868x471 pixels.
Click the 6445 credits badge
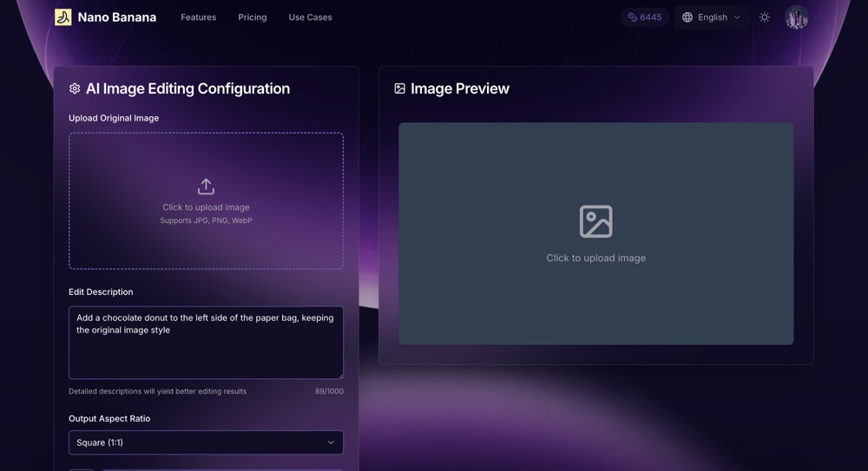click(x=644, y=17)
